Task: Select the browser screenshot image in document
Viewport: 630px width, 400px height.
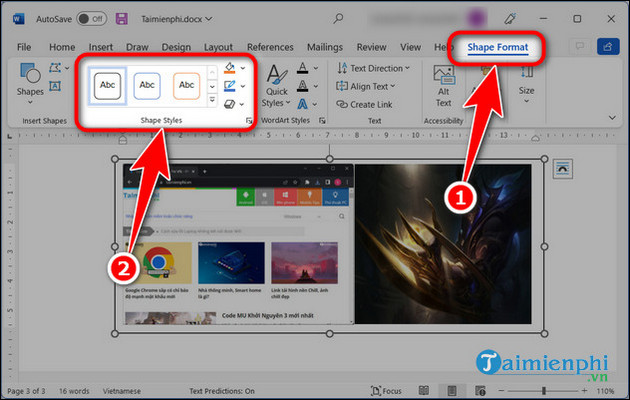Action: (x=238, y=244)
